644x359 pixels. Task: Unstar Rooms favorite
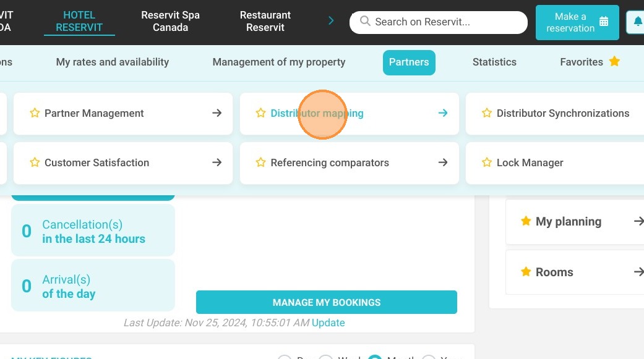(x=526, y=272)
